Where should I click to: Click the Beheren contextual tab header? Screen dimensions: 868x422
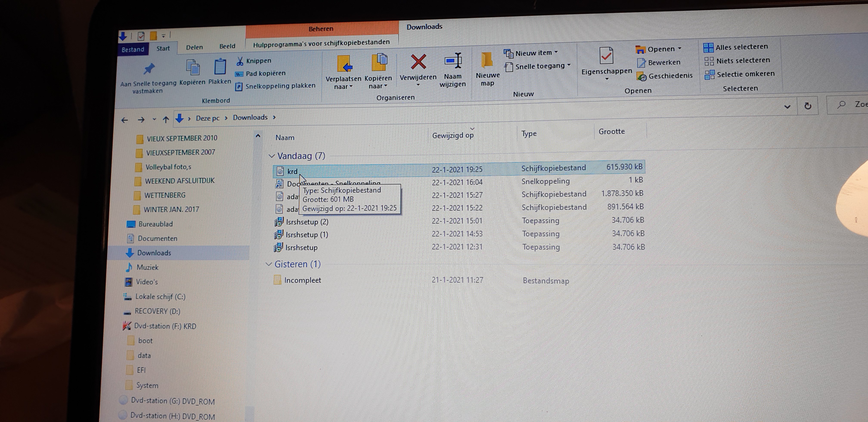pos(321,29)
